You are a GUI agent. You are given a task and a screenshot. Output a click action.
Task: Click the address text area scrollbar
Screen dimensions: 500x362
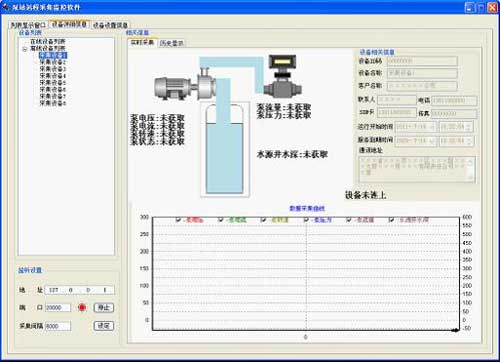(471, 169)
